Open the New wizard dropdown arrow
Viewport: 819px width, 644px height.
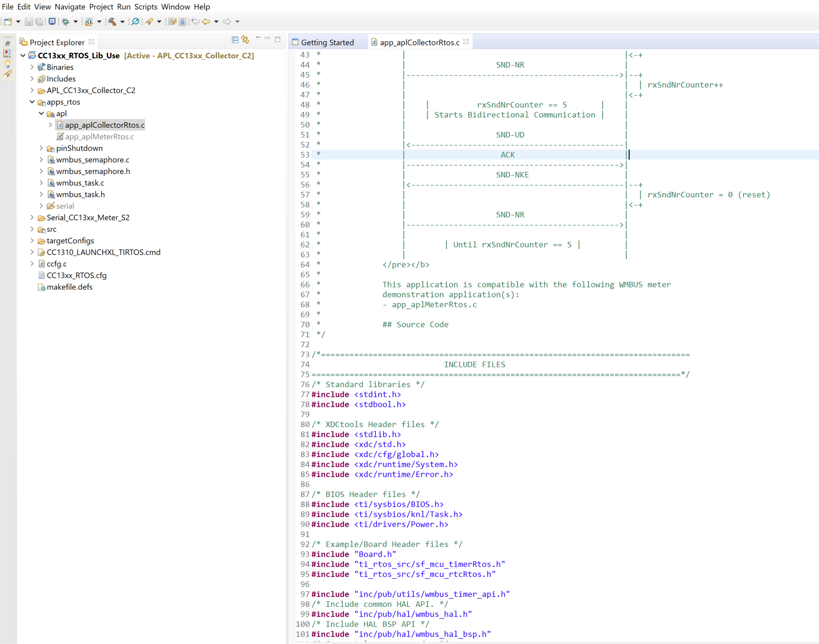pyautogui.click(x=18, y=22)
